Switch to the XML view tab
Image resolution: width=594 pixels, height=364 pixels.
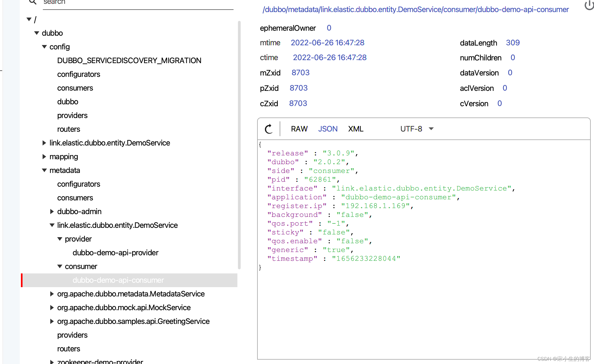(x=356, y=129)
